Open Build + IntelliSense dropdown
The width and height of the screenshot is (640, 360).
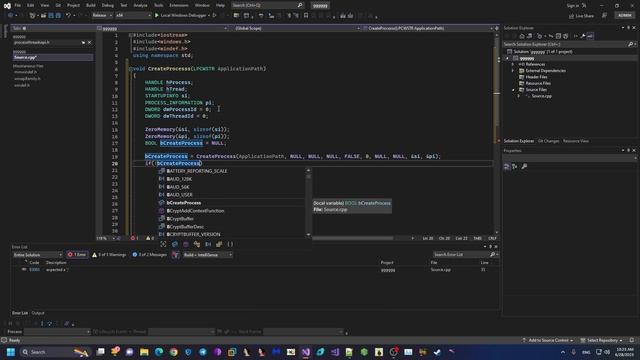(207, 255)
